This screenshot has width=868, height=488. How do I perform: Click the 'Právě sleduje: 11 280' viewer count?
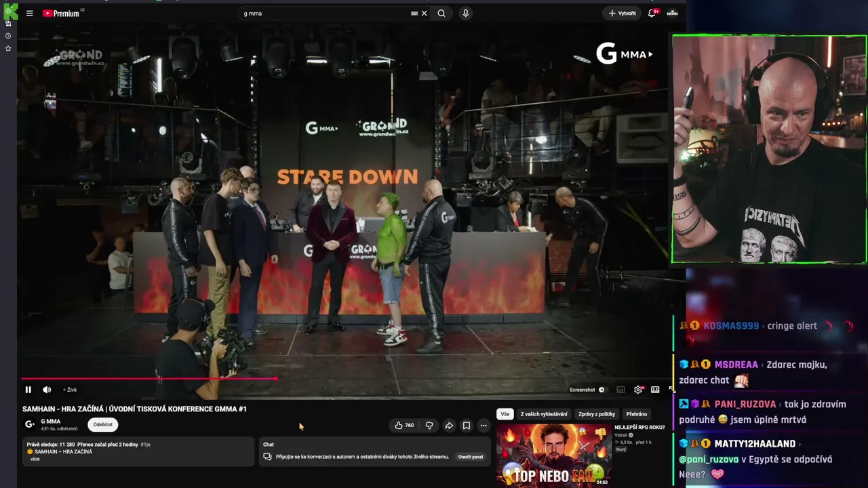pos(51,445)
